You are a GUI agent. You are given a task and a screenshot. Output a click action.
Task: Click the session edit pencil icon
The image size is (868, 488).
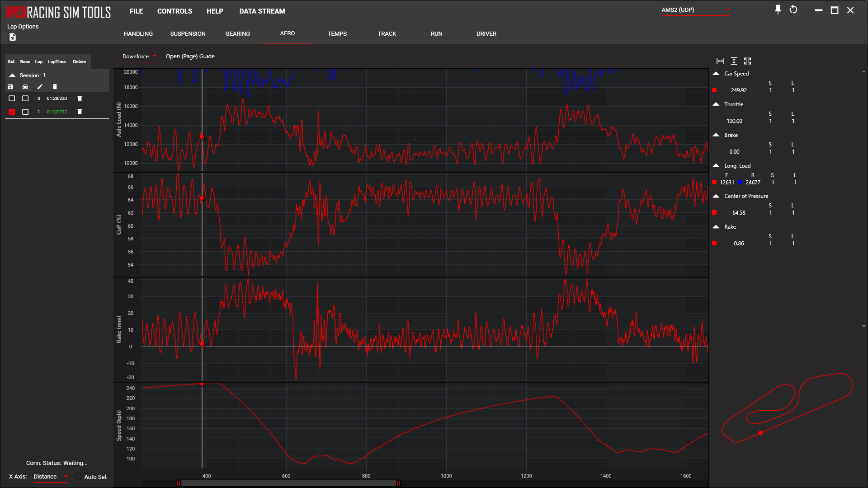[x=40, y=87]
